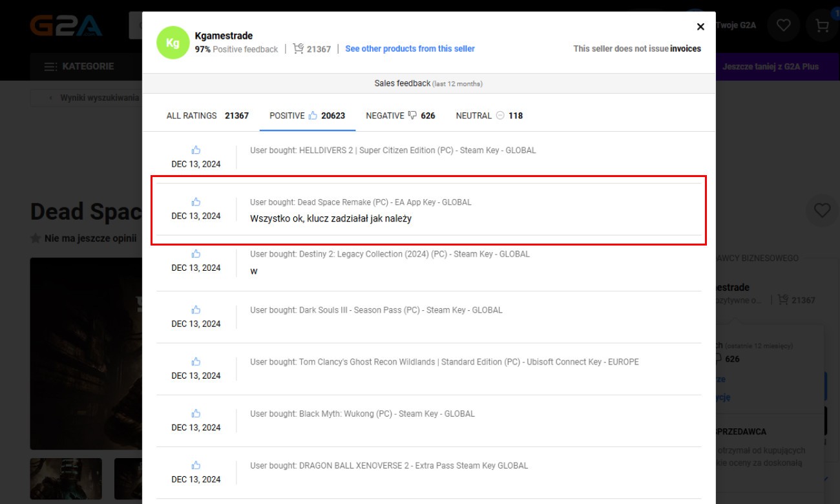
Task: Click the hamburger icon beside KATEGORIE
Action: pyautogui.click(x=50, y=67)
